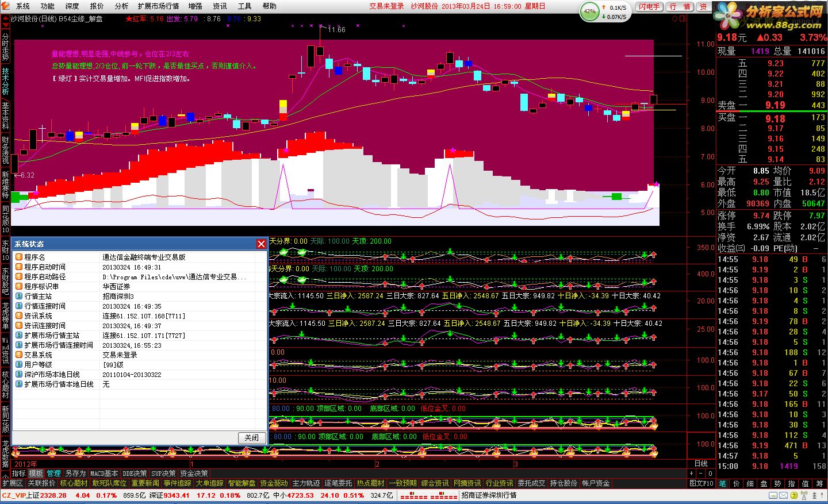Select the 资金决策 template
Image resolution: width=828 pixels, height=504 pixels.
[x=194, y=474]
